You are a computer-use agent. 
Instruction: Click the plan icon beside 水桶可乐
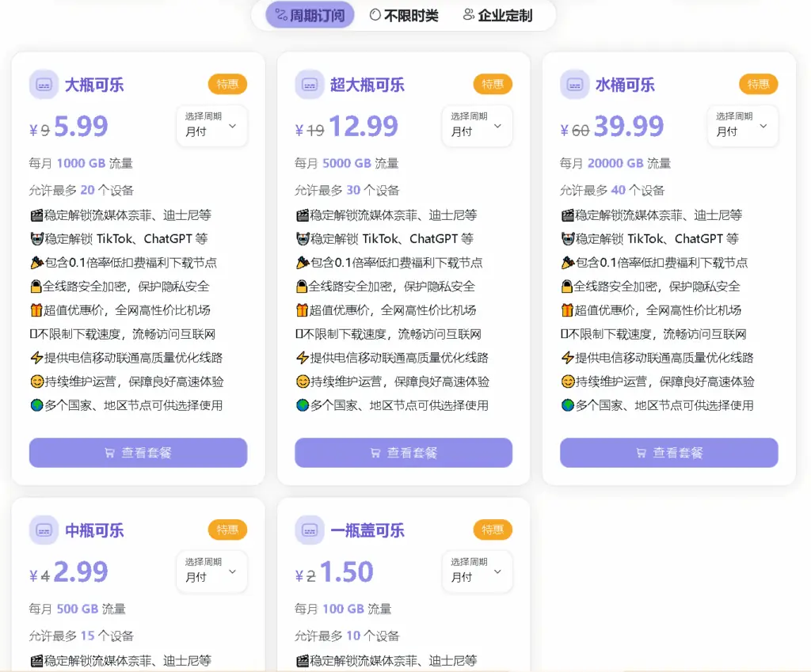tap(575, 84)
